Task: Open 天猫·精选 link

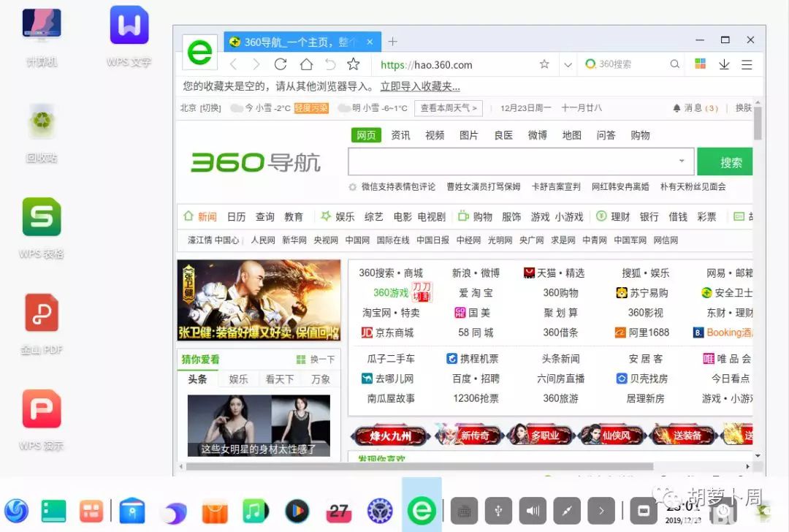Action: [554, 273]
